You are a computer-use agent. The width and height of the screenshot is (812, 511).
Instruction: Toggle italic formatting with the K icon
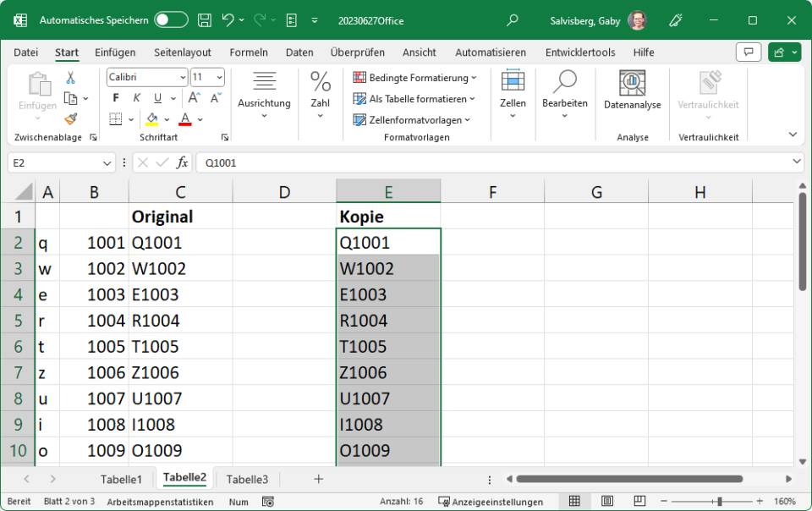136,97
